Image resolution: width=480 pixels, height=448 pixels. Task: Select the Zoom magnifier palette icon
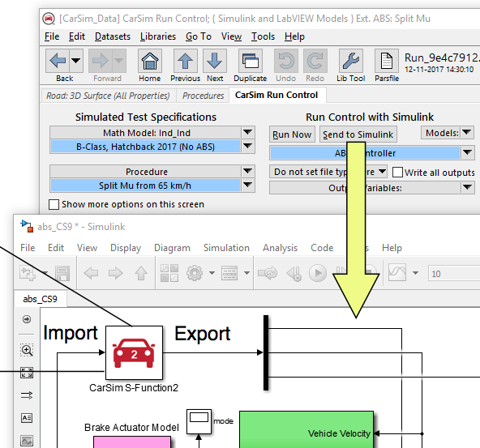27,350
